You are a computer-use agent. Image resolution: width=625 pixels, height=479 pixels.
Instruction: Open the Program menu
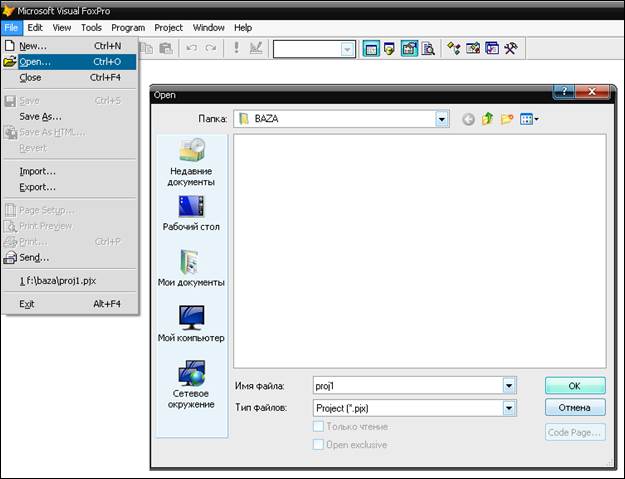[x=128, y=27]
